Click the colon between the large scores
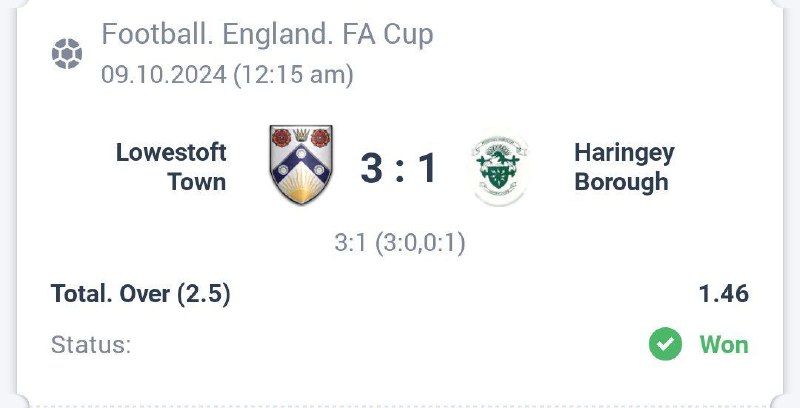Screen dimensions: 800x408 [x=400, y=168]
